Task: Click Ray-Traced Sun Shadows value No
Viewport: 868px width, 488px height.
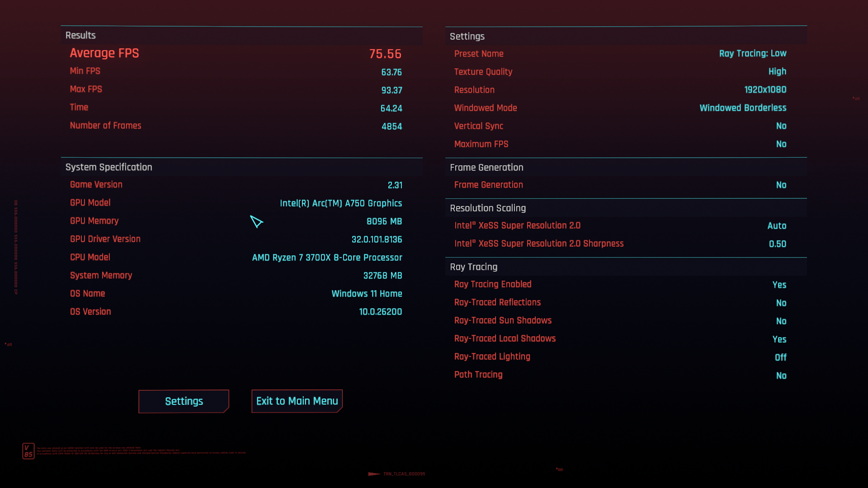Action: tap(781, 321)
